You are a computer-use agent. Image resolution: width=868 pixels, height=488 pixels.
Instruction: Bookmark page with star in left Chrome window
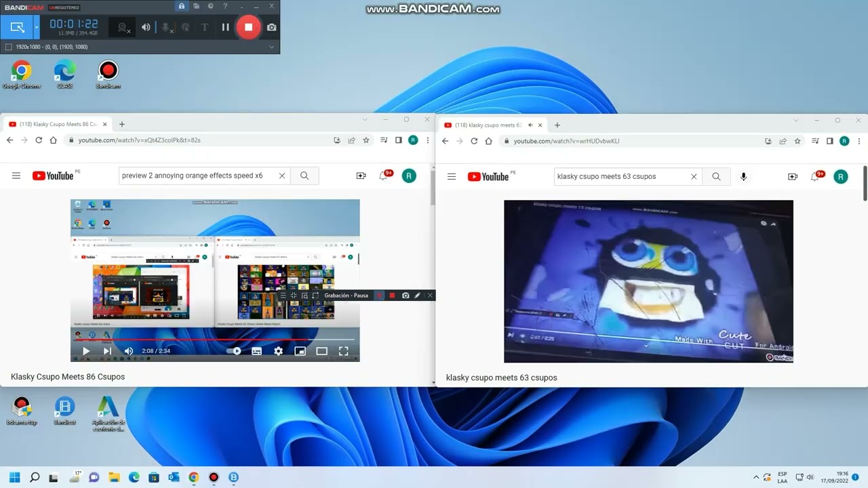point(366,140)
